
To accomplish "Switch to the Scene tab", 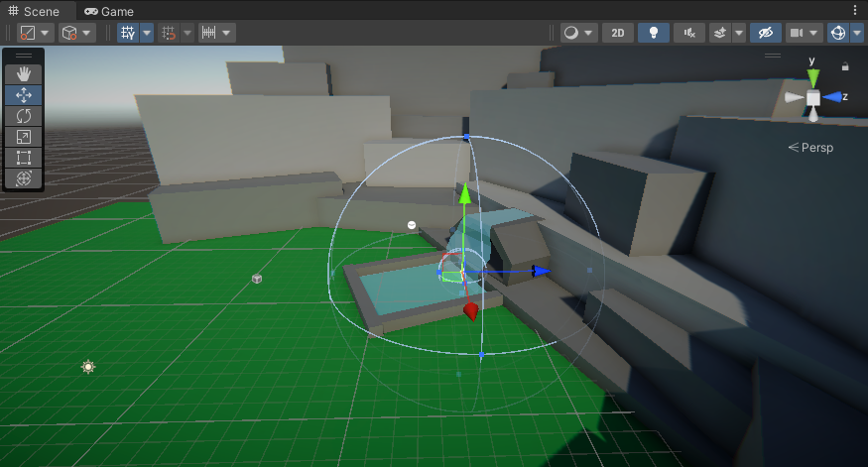I will [x=34, y=11].
